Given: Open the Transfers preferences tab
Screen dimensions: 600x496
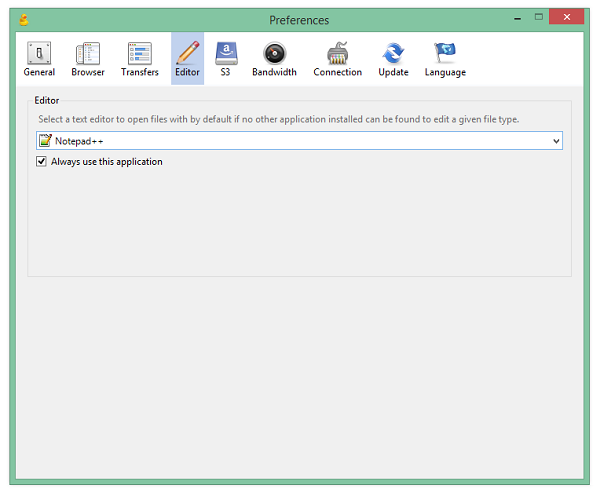Looking at the screenshot, I should click(x=140, y=59).
